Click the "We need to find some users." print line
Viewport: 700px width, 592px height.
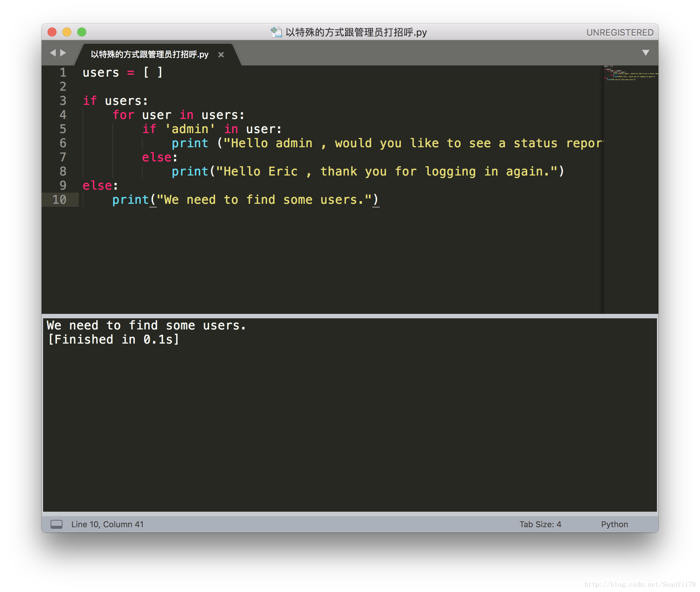coord(246,200)
